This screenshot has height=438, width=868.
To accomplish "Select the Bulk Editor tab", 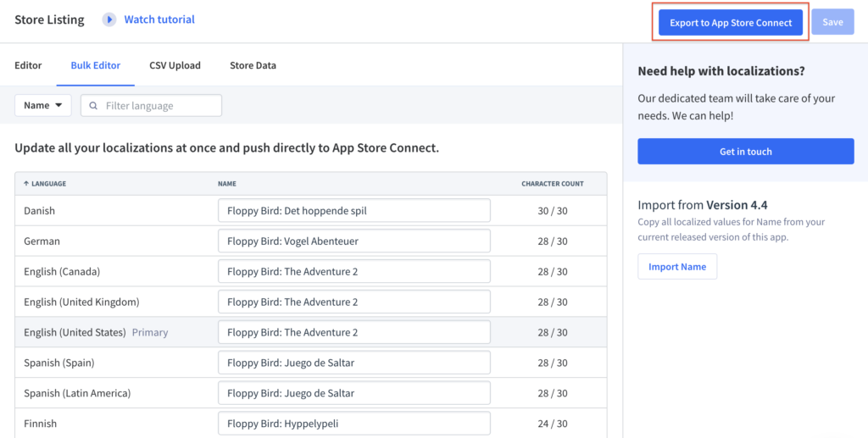I will (95, 65).
